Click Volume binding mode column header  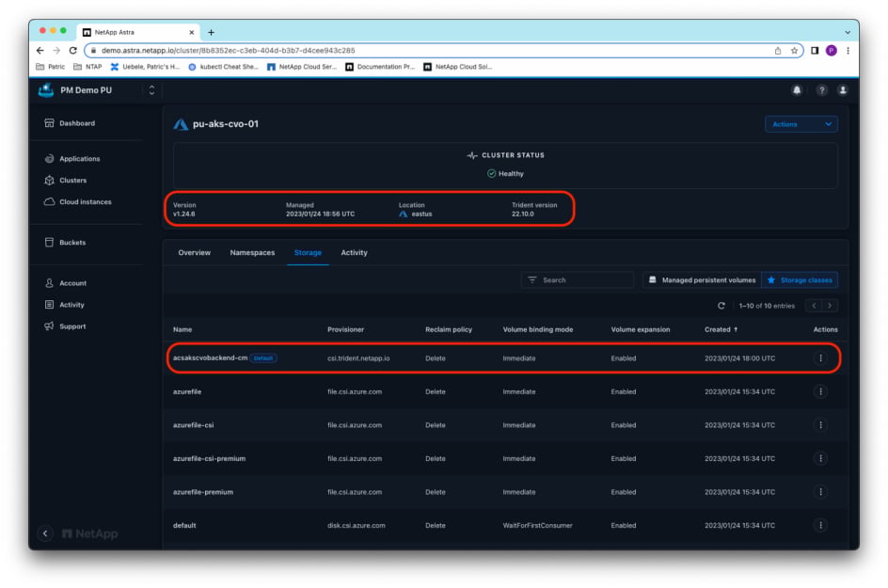pyautogui.click(x=538, y=329)
